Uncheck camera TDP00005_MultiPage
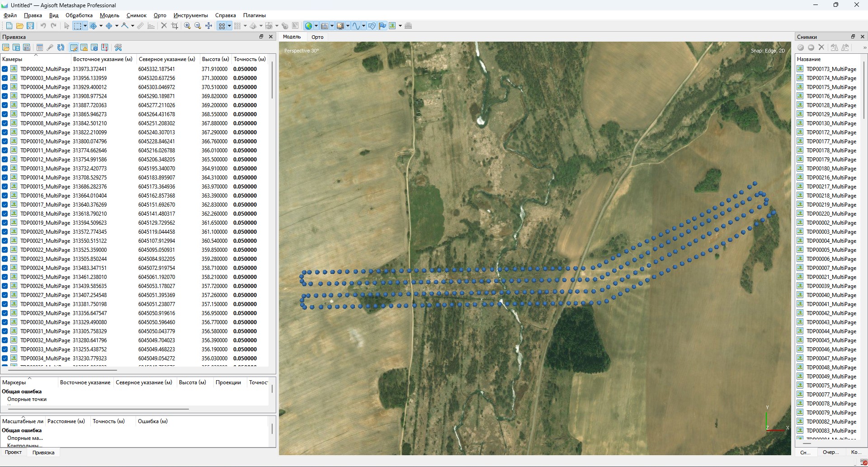The image size is (868, 467). (x=5, y=96)
